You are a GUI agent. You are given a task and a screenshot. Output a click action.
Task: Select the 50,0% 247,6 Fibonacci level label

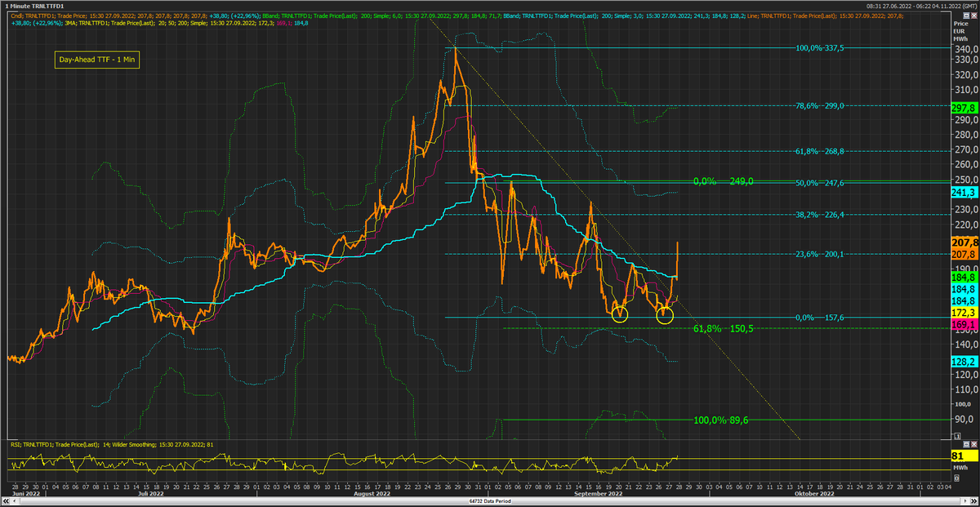820,183
